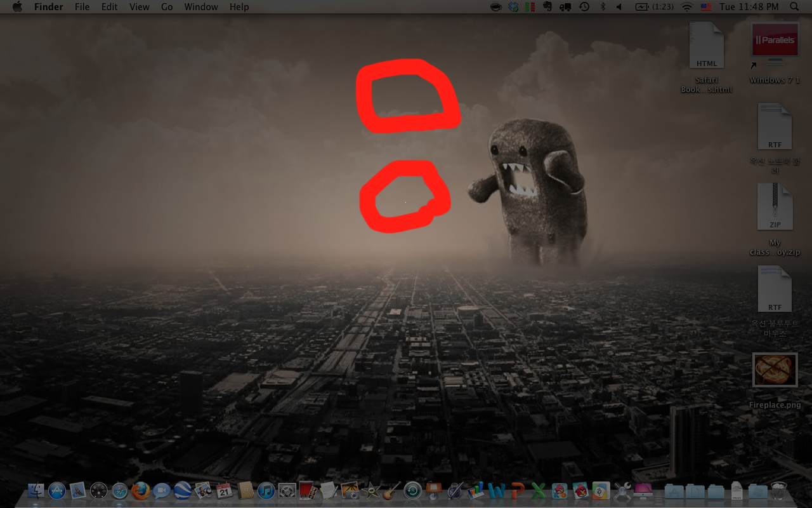Open Preview icon in the Dock

(x=204, y=491)
